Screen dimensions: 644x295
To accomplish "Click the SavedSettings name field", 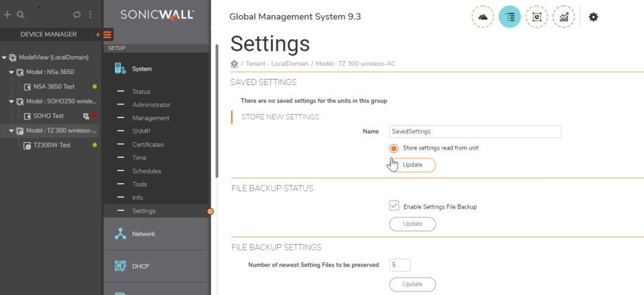I will coord(475,131).
